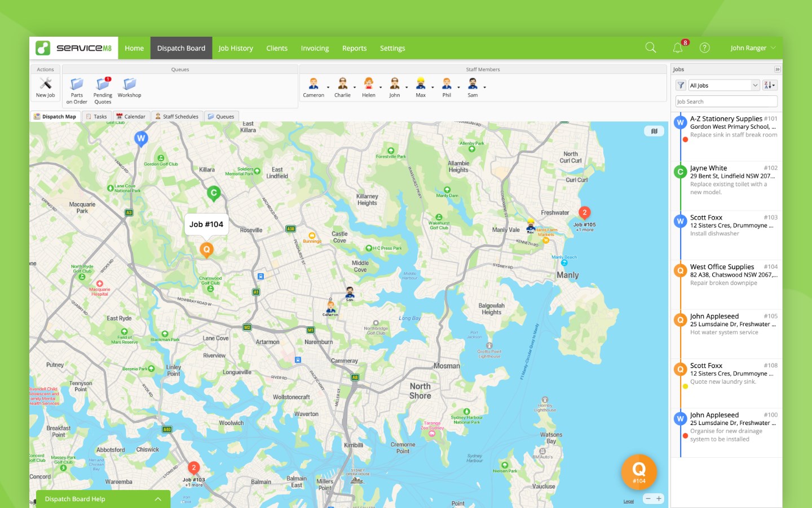Open job Scott Foxx #108
812x508 pixels.
[x=726, y=383]
